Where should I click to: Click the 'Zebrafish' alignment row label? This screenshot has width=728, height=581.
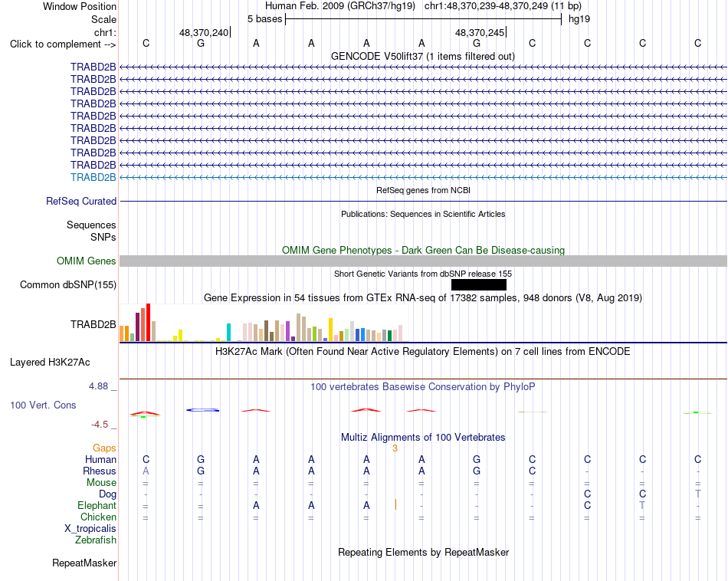click(96, 540)
